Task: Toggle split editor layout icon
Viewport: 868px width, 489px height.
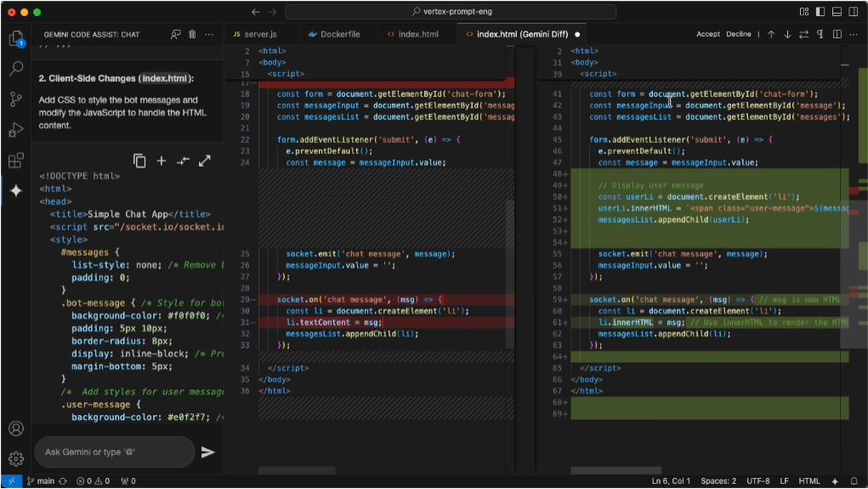Action: pyautogui.click(x=837, y=35)
